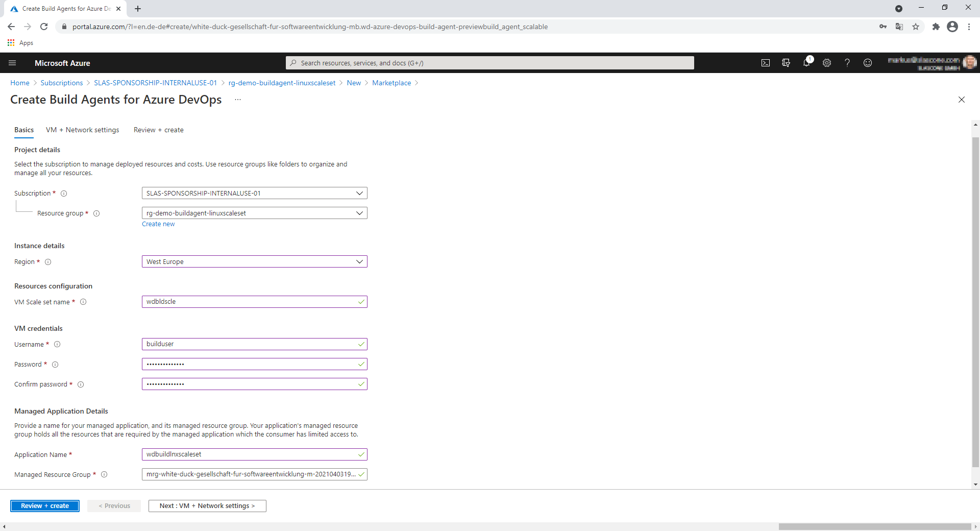The width and height of the screenshot is (980, 531).
Task: Click the Next : VM + Network settings button
Action: point(207,506)
